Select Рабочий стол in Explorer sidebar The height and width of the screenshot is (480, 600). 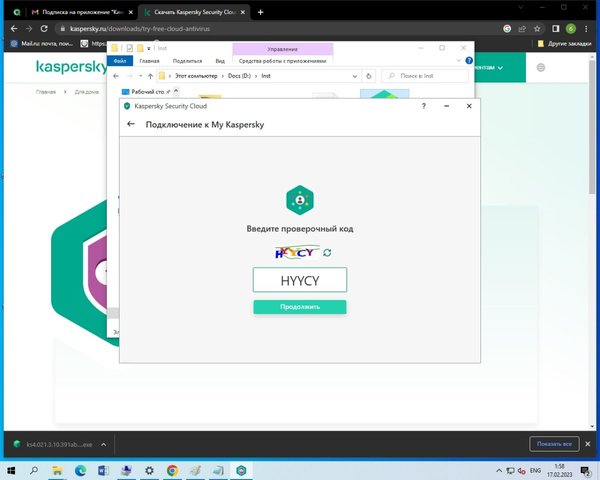(147, 92)
